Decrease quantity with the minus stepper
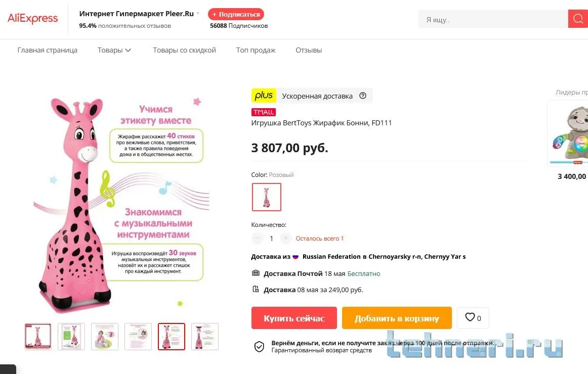Viewport: 588px width, 374px height. pos(258,239)
